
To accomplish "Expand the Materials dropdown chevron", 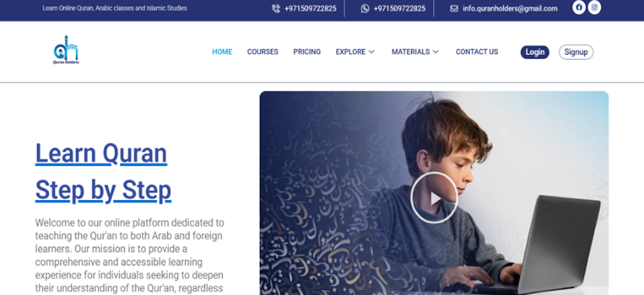I will (436, 52).
